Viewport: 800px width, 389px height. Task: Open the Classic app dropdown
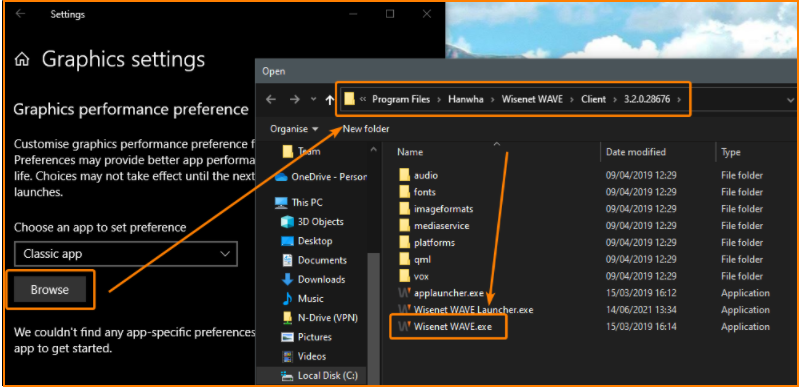click(126, 254)
